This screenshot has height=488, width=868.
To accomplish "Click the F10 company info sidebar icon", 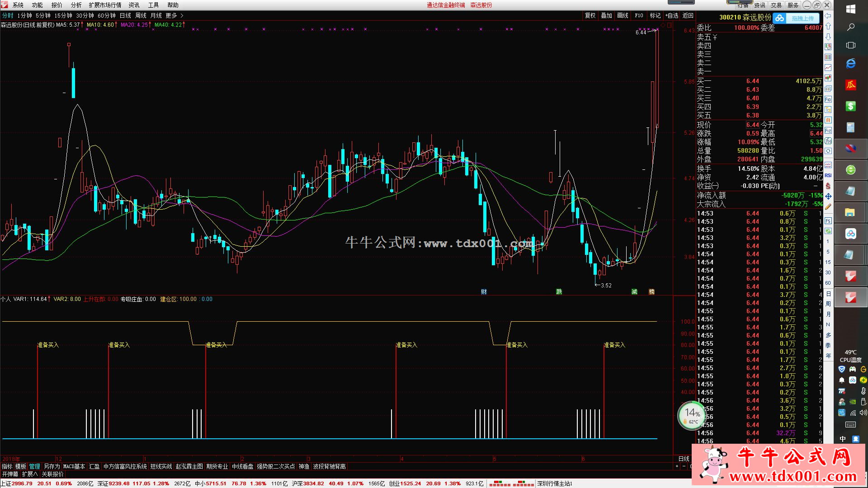I will click(x=828, y=99).
